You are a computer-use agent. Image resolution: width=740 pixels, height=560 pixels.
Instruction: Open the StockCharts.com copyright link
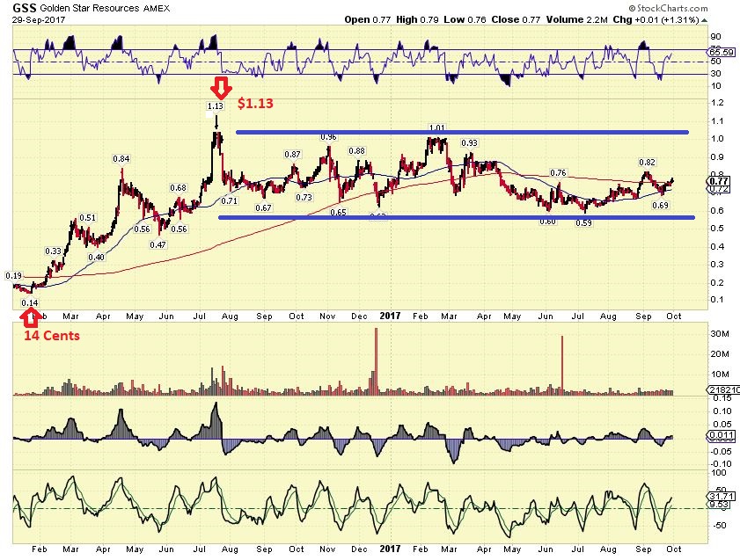[668, 8]
